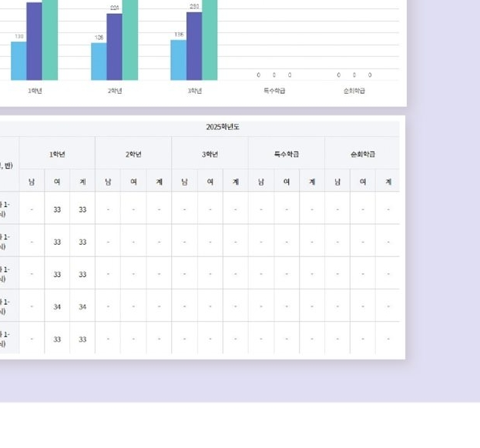
Task: Click the 계 subheader under 순회학급
Action: 388,182
